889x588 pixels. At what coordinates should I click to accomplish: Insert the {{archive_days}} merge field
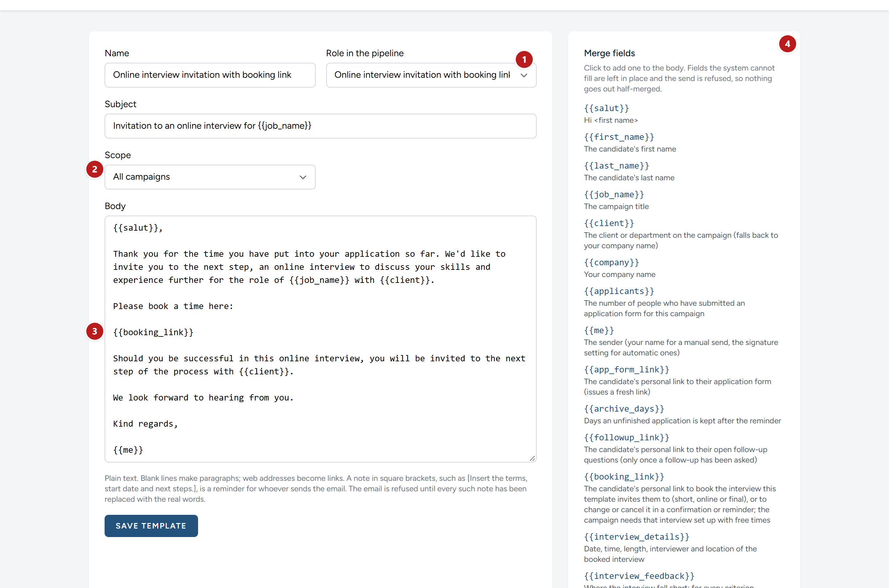(x=624, y=409)
